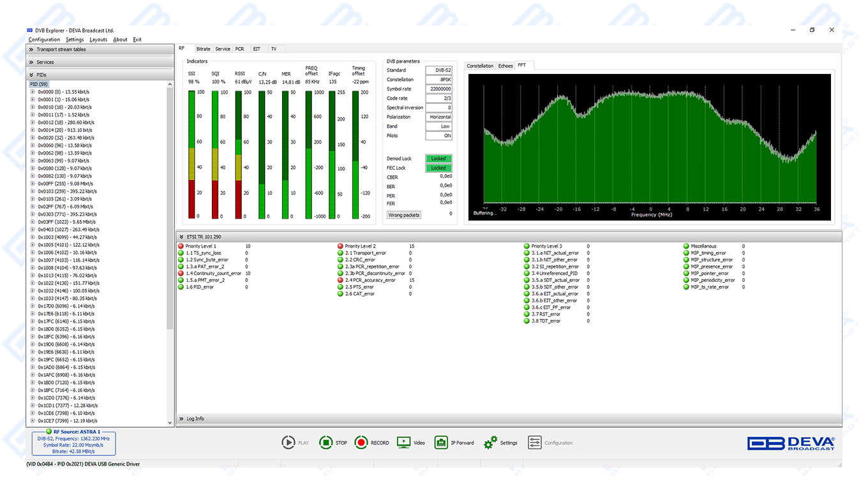Collapse the ETSI TR 101 290 section
This screenshot has height=493, width=868.
coord(181,237)
